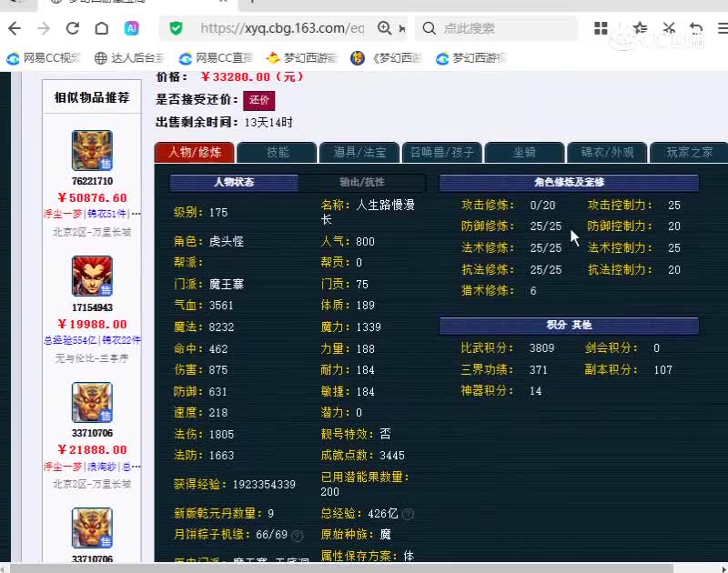Screen dimensions: 728x573
Task: Open the browser home page icon
Action: (102, 28)
